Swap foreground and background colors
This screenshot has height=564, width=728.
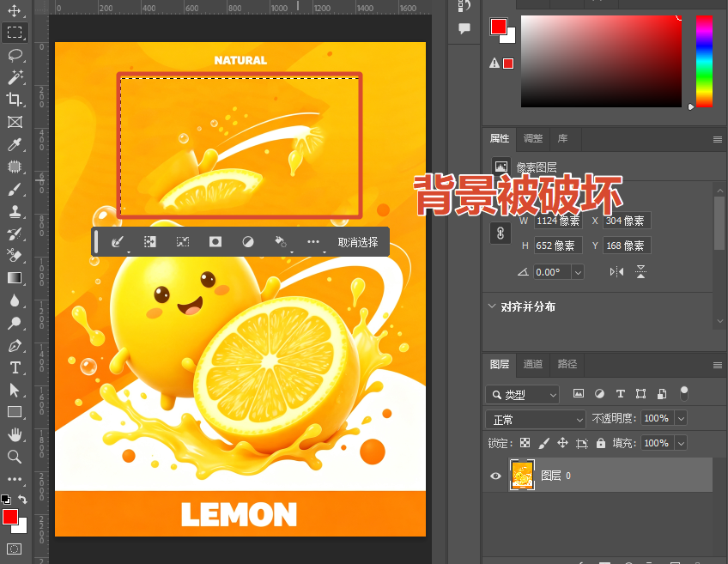[x=22, y=500]
